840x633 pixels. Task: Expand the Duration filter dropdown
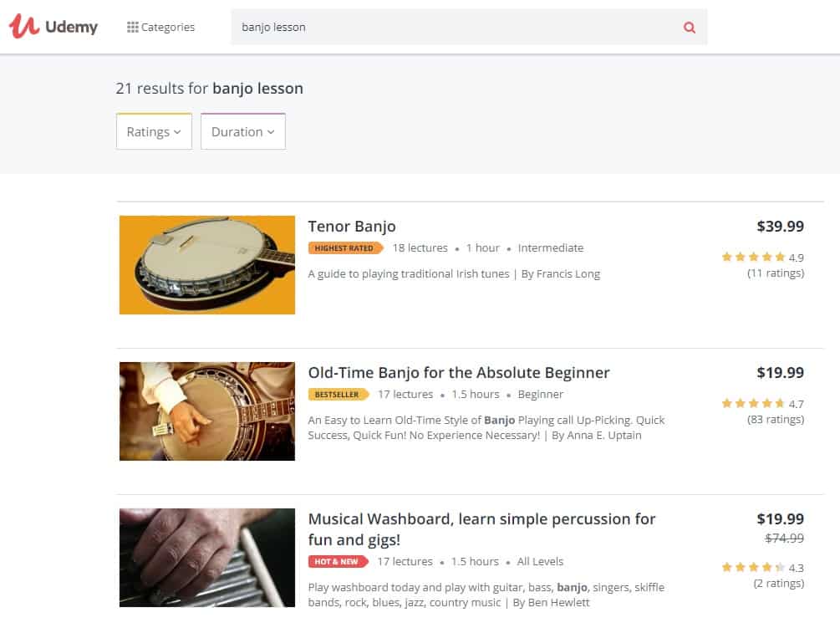243,132
